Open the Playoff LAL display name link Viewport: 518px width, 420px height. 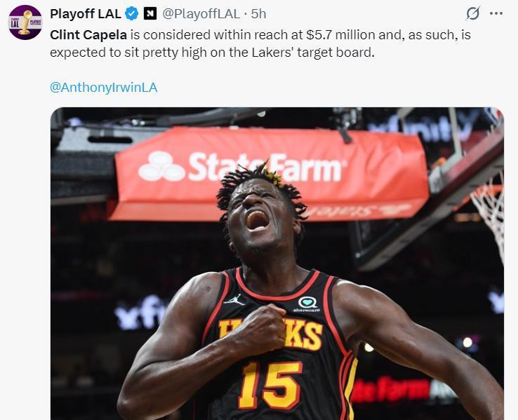86,14
